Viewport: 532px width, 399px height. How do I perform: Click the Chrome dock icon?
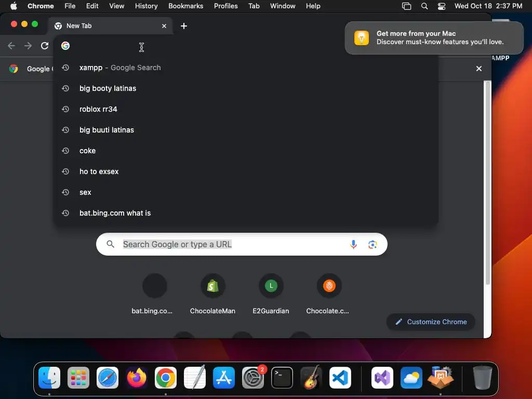pyautogui.click(x=166, y=378)
